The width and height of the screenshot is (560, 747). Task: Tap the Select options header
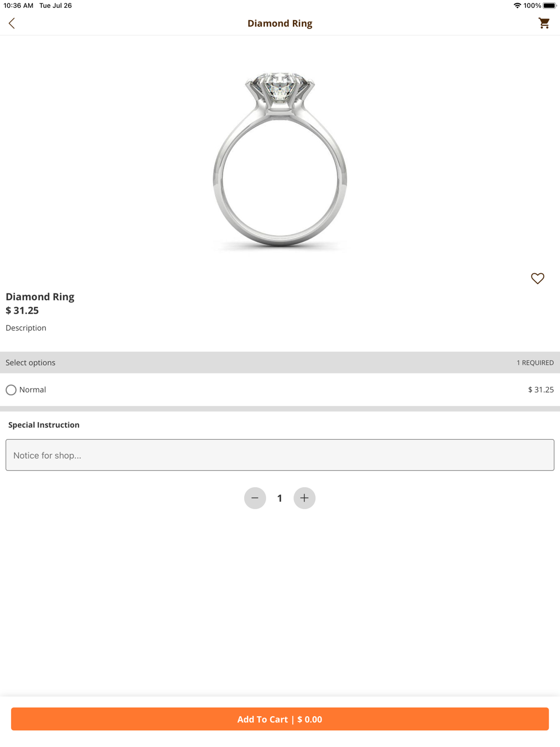pyautogui.click(x=30, y=362)
